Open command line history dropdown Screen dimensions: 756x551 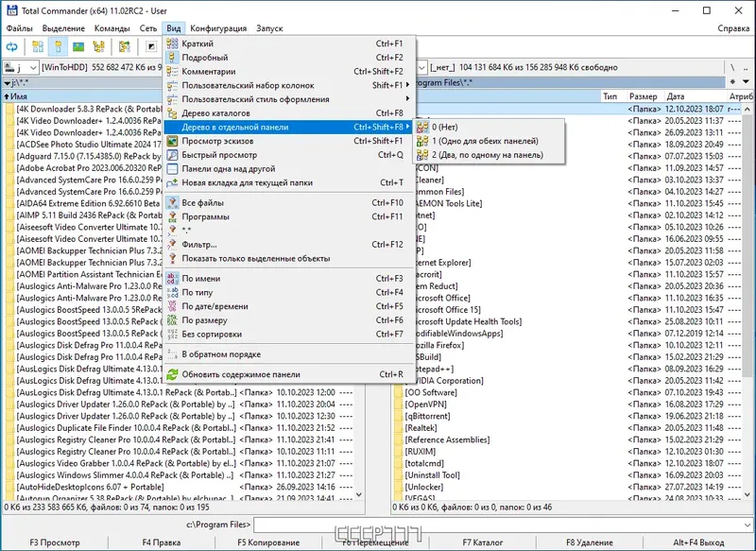pyautogui.click(x=747, y=525)
